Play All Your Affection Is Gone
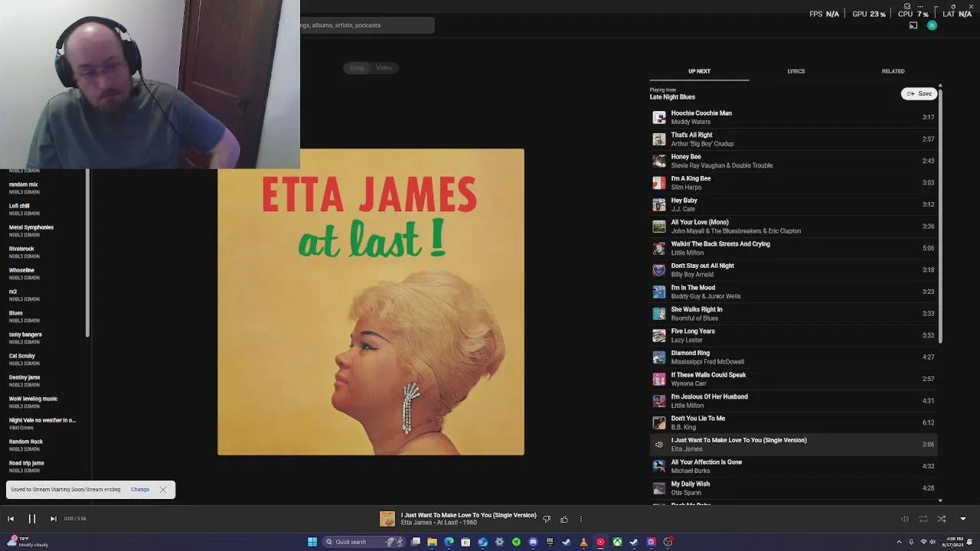Image resolution: width=980 pixels, height=551 pixels. coord(793,466)
